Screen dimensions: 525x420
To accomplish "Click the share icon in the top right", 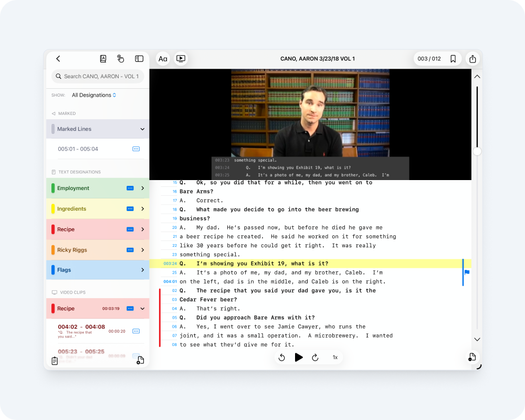I will 473,59.
